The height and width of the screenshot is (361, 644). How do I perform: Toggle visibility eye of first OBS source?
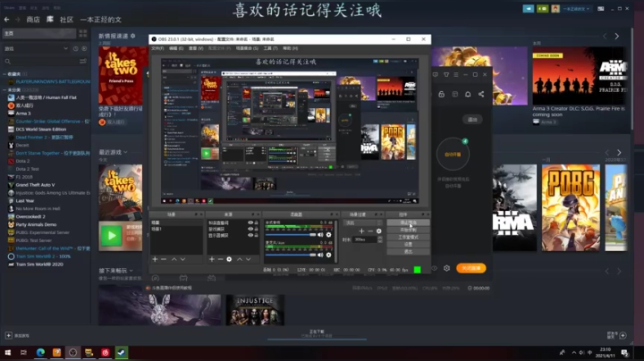pos(250,222)
